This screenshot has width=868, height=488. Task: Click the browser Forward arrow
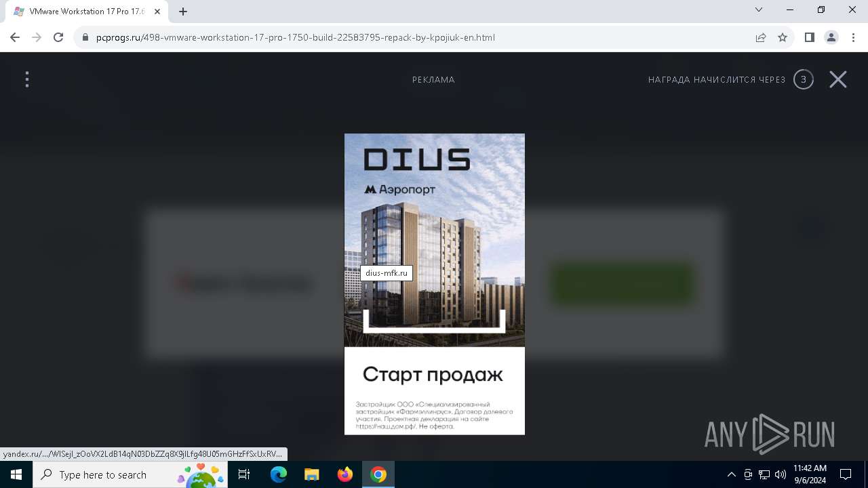click(37, 37)
